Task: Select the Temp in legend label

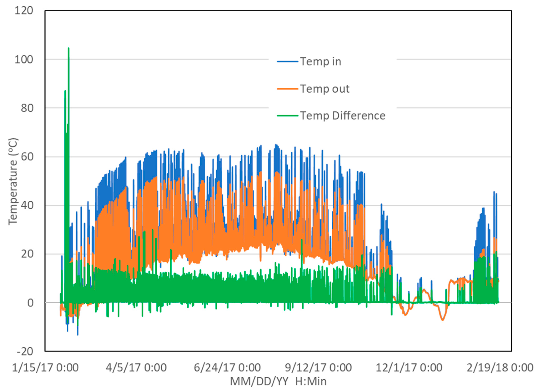Action: coord(321,62)
